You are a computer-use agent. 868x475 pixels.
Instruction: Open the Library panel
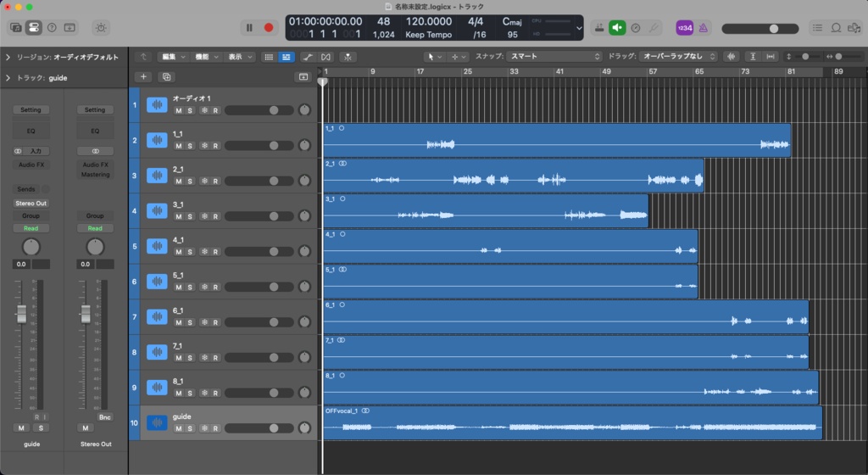tap(15, 27)
